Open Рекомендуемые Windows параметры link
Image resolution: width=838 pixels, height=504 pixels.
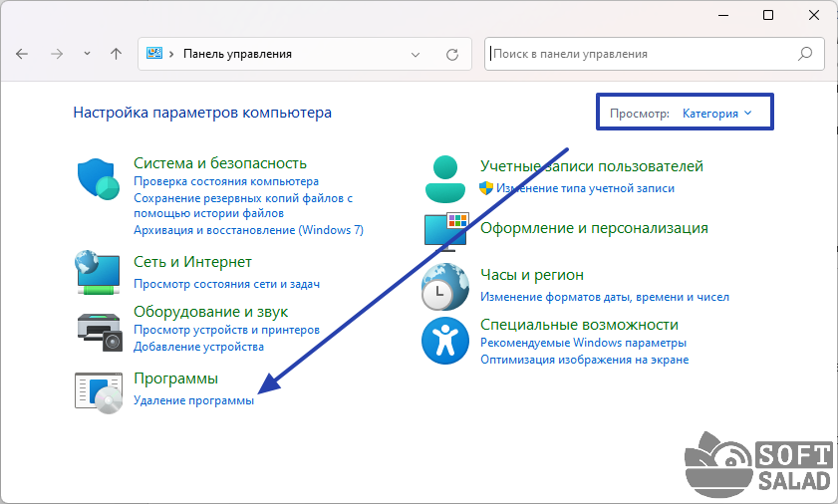583,343
